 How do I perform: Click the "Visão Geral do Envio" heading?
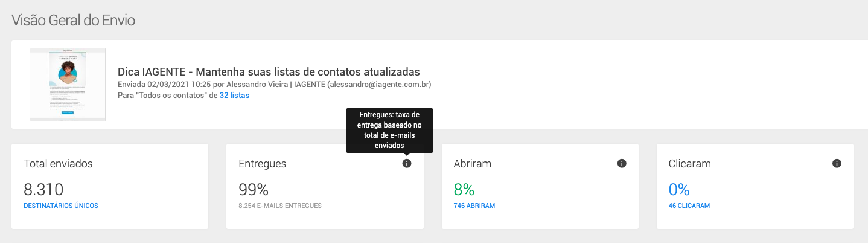coord(73,20)
